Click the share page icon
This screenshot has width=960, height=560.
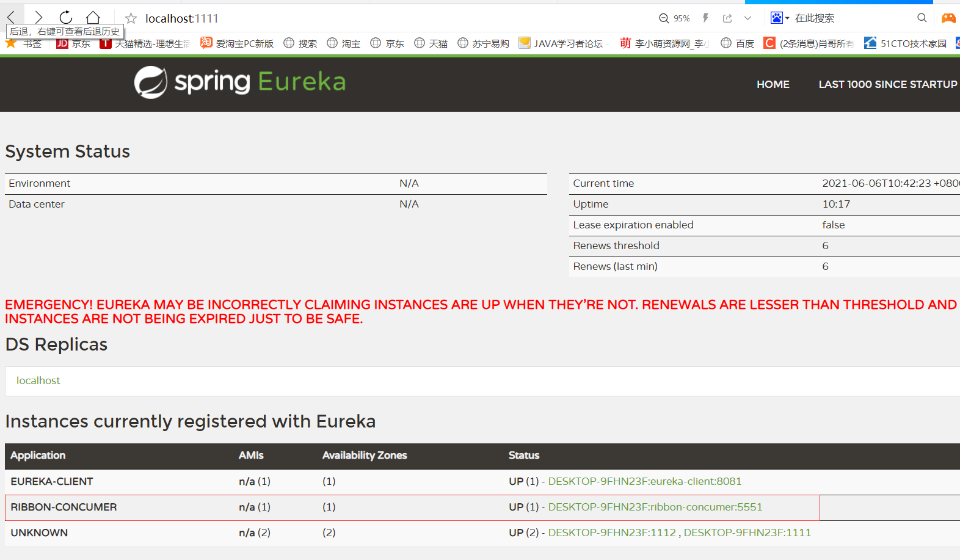point(727,18)
